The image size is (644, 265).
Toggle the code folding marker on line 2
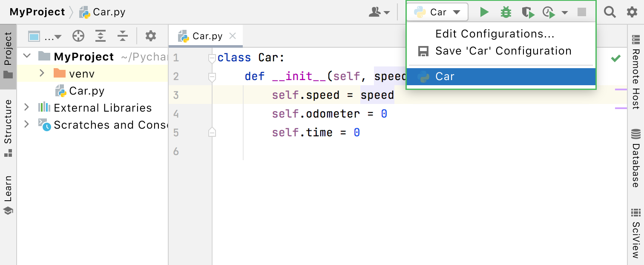212,77
